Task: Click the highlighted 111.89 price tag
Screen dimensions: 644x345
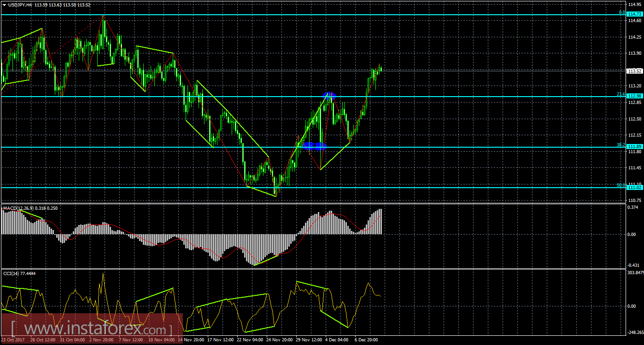Action: tap(635, 147)
